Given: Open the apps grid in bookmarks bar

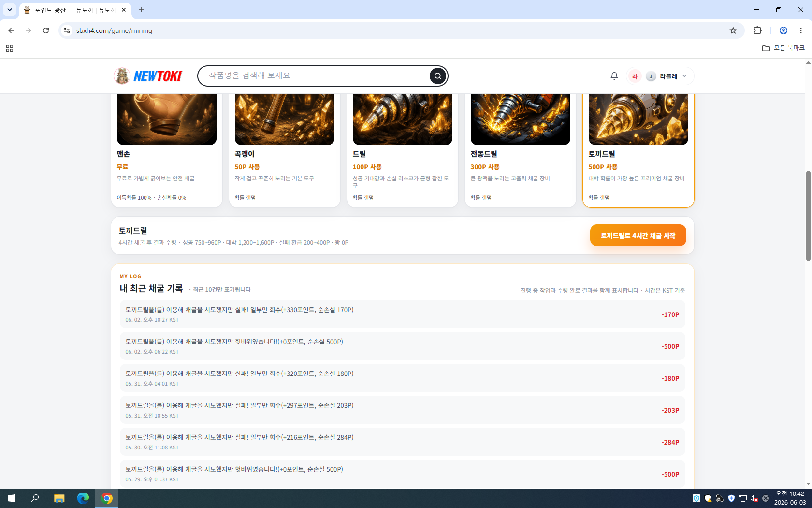Looking at the screenshot, I should (x=10, y=48).
